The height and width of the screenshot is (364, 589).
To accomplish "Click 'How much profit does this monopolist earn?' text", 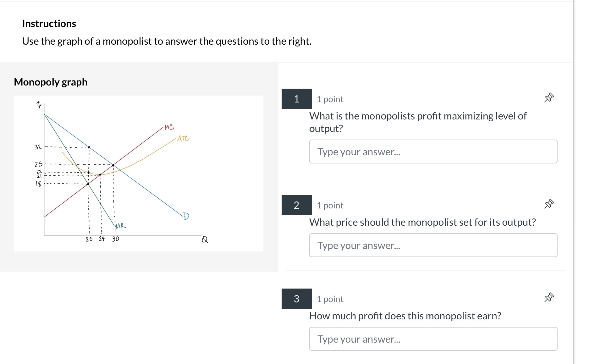I will pyautogui.click(x=405, y=316).
